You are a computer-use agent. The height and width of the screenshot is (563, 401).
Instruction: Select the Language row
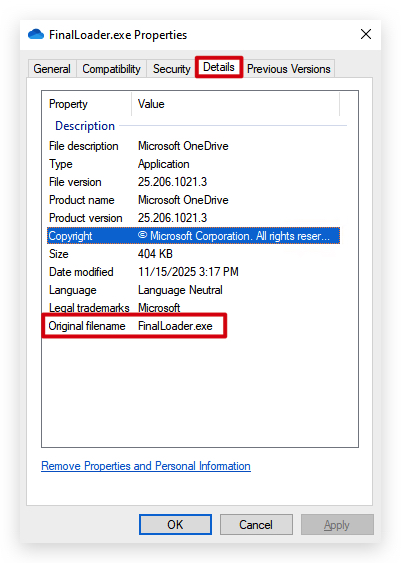pyautogui.click(x=193, y=290)
